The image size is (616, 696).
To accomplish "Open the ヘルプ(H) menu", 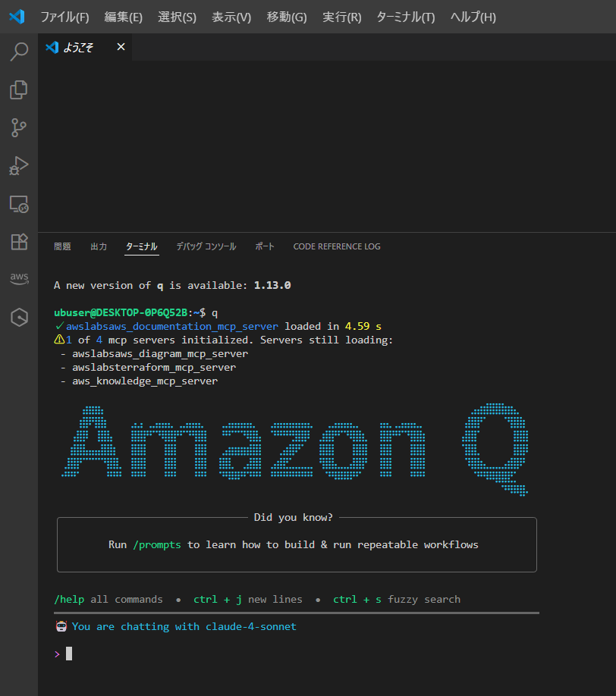I will point(473,17).
